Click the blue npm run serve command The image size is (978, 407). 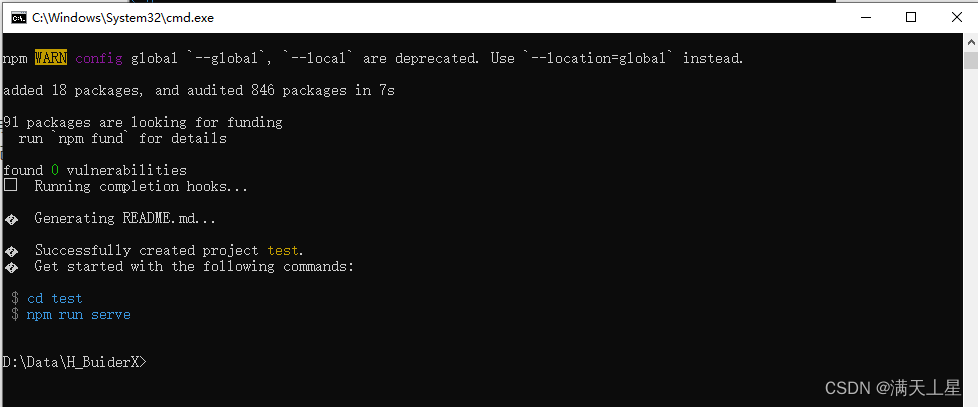(x=79, y=315)
